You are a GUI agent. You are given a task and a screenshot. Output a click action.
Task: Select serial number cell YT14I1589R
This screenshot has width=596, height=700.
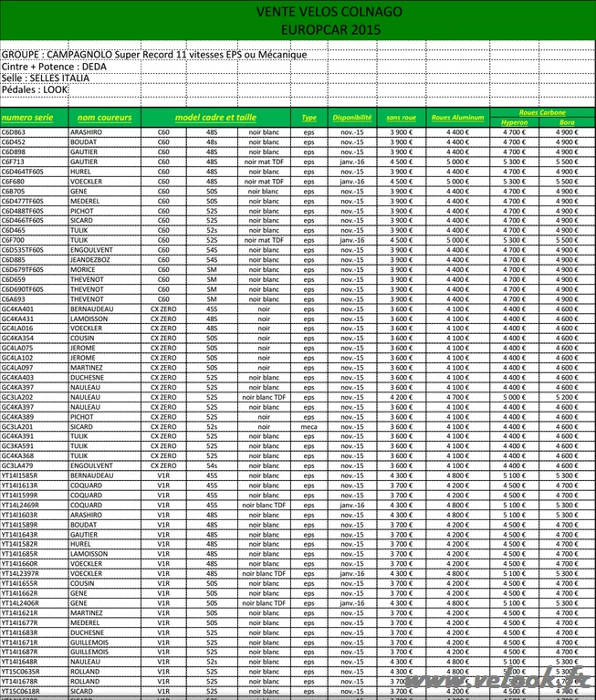(20, 525)
